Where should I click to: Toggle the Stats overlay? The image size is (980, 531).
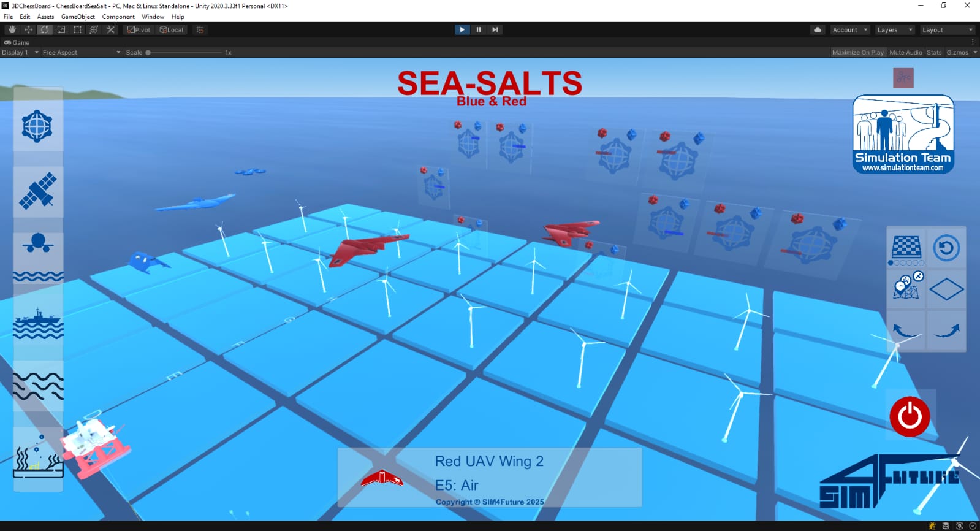(x=933, y=53)
